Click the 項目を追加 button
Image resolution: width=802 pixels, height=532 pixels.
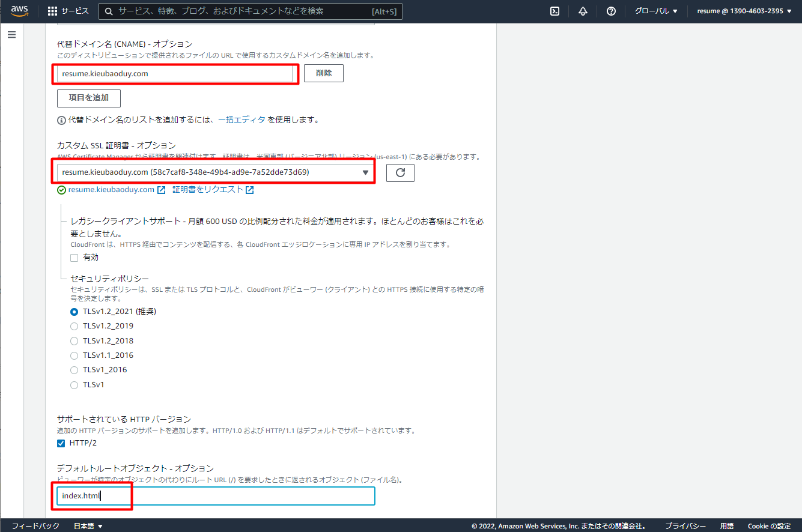click(89, 98)
